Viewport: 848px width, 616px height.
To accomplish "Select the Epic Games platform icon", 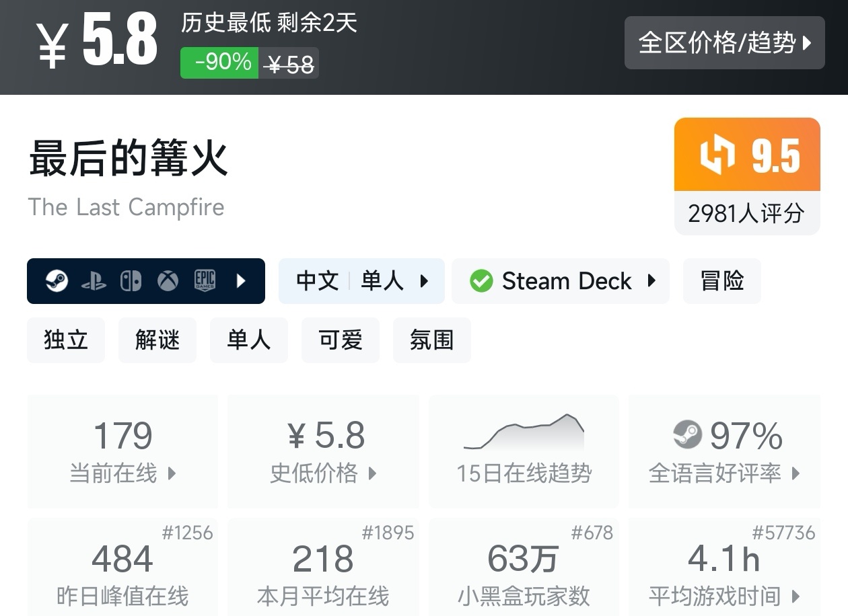I will [205, 280].
